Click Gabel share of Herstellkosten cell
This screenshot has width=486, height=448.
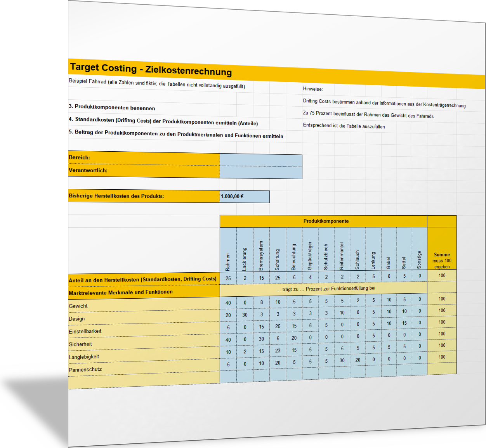[389, 276]
